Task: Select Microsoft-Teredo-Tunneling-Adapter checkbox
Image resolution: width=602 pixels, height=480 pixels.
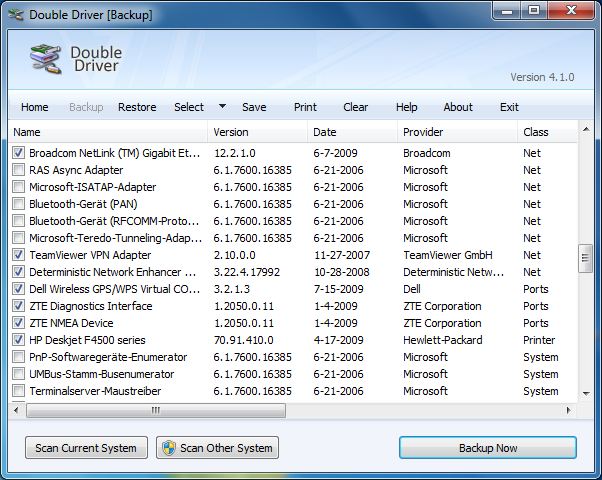Action: (x=18, y=238)
